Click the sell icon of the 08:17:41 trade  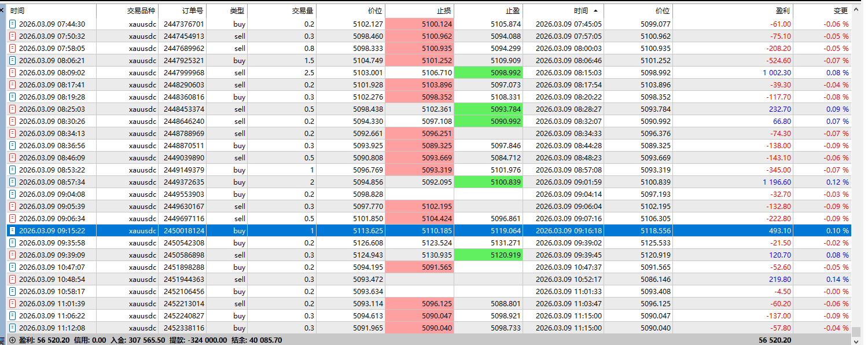coord(13,85)
